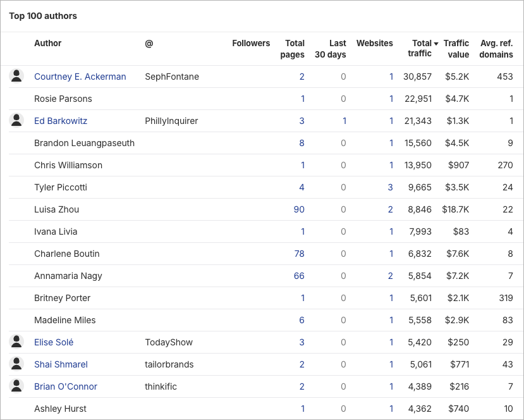
Task: Click Ed Barkowitz's author avatar icon
Action: [16, 120]
